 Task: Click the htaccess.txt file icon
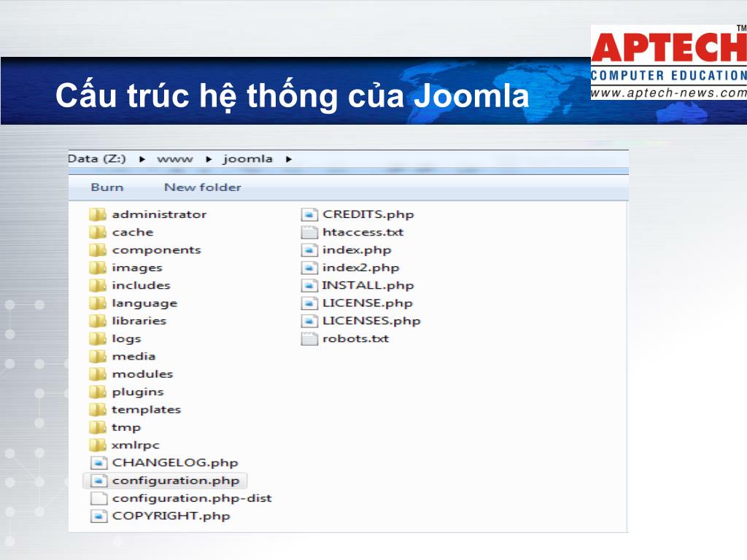click(309, 232)
